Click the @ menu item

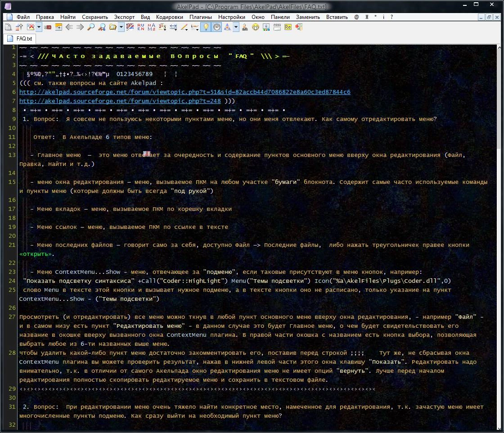coord(356,17)
